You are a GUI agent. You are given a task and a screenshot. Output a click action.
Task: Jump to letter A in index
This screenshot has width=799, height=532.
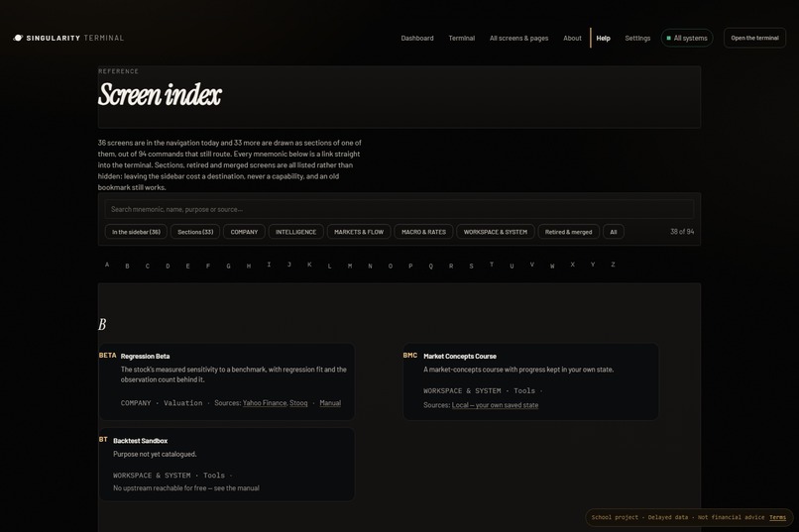107,265
